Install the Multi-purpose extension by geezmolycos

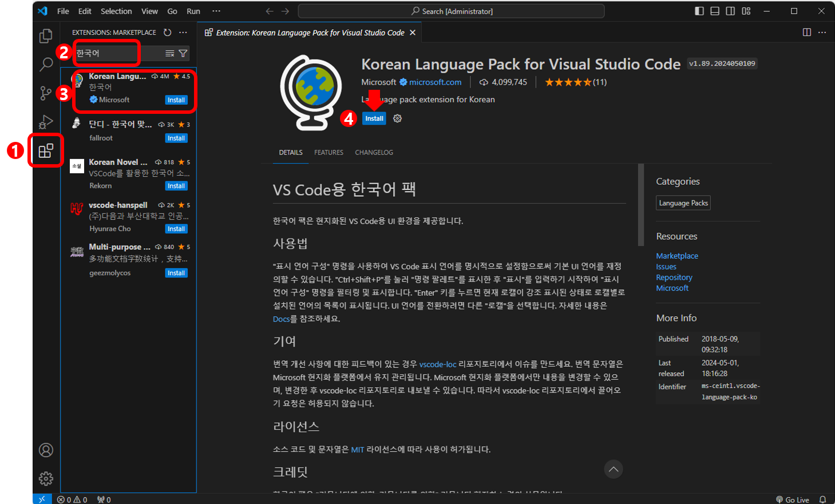tap(176, 273)
